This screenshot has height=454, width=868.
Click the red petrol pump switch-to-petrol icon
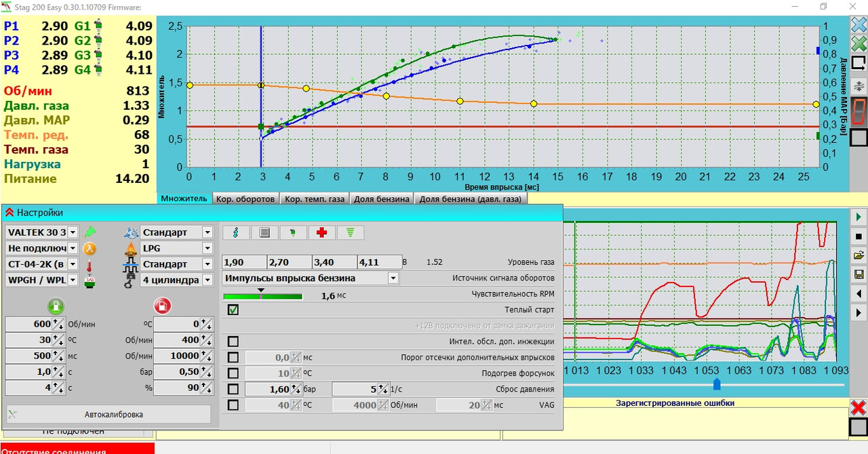click(163, 305)
